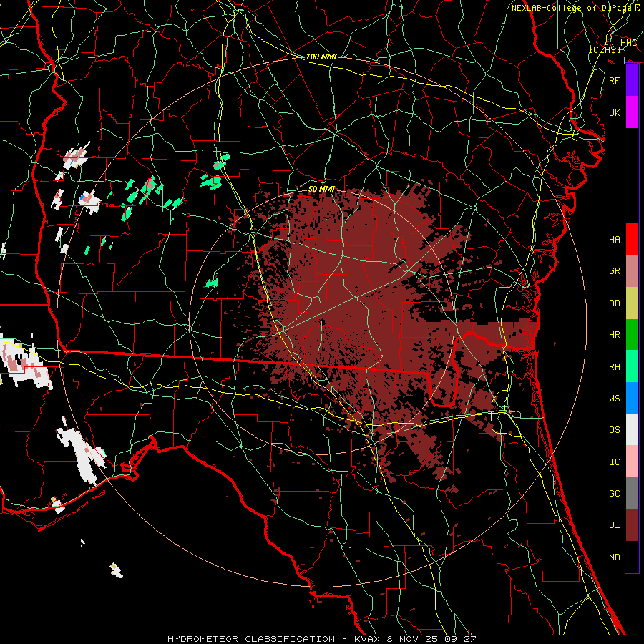Select the yellow BD legend swatch
Viewport: 644px width, 644px height.
pyautogui.click(x=632, y=303)
